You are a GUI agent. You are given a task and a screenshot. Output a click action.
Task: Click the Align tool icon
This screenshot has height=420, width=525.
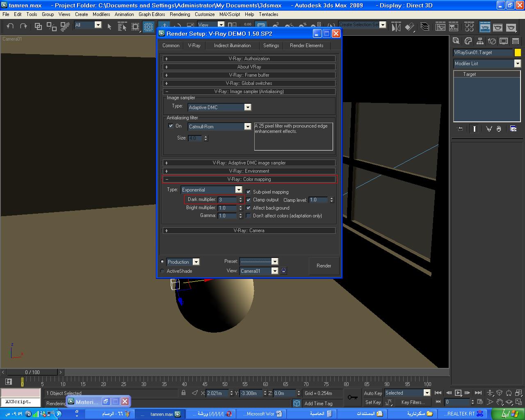[410, 27]
